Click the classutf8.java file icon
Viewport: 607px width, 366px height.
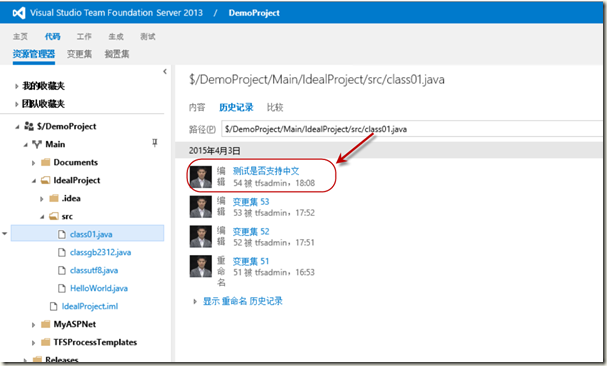pos(62,270)
